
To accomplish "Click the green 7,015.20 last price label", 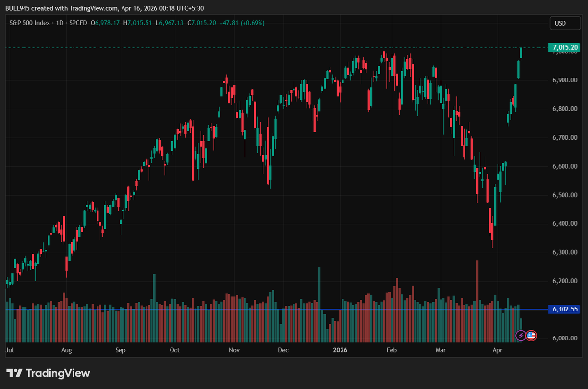I will 565,47.
